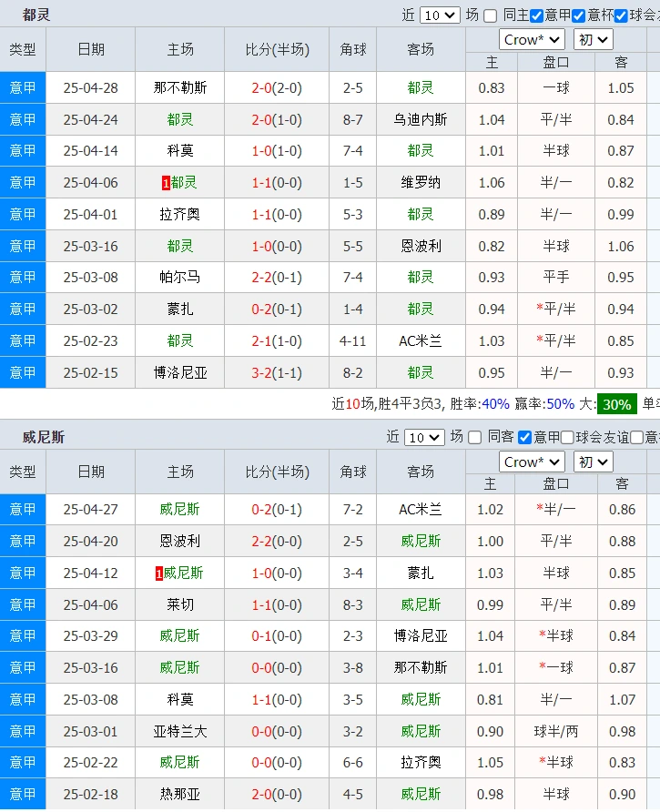660x812 pixels.
Task: Click win rate 40% in 都灵 summary
Action: [495, 404]
